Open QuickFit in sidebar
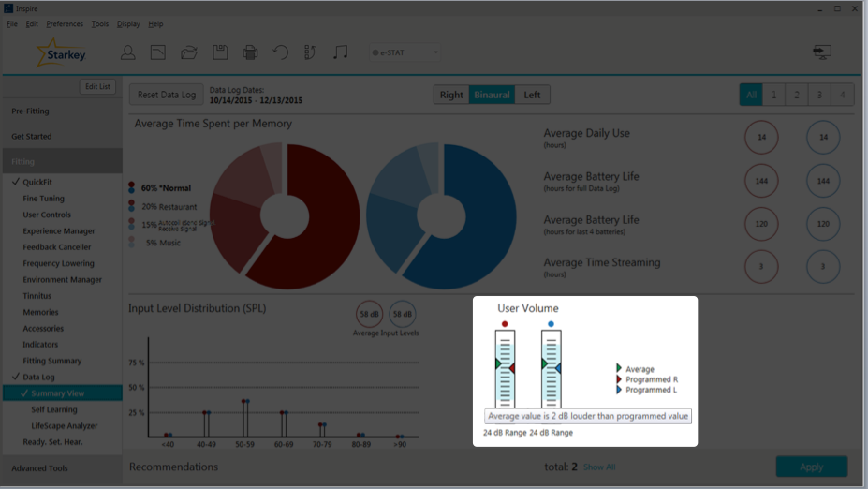 (37, 182)
